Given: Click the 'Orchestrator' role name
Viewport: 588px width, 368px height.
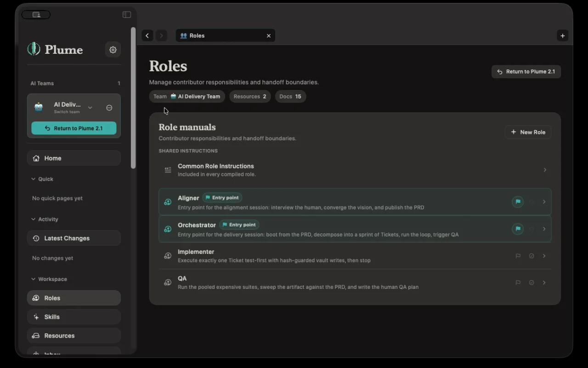Looking at the screenshot, I should [197, 225].
